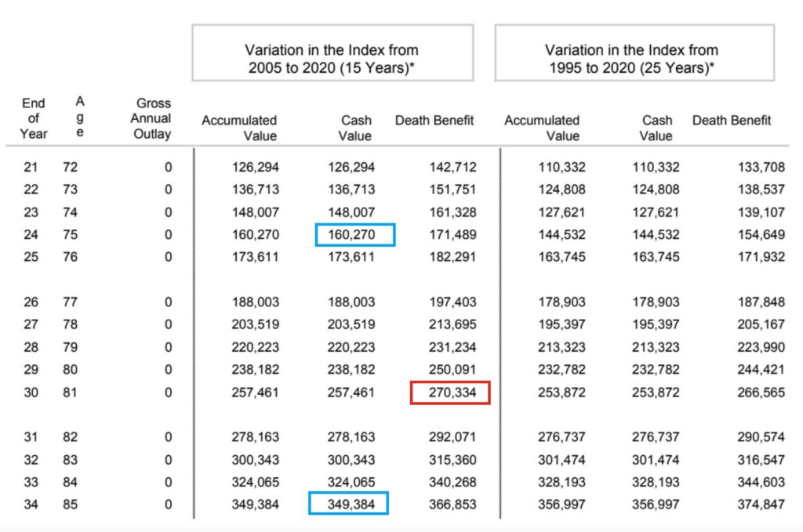Click the blue-boxed cash value 349,384
The width and height of the screenshot is (803, 532).
(348, 505)
